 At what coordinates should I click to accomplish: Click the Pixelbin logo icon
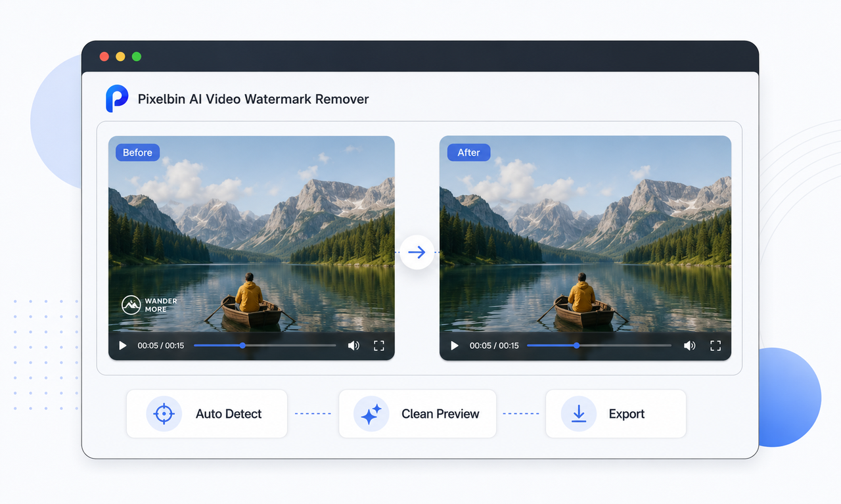point(117,99)
